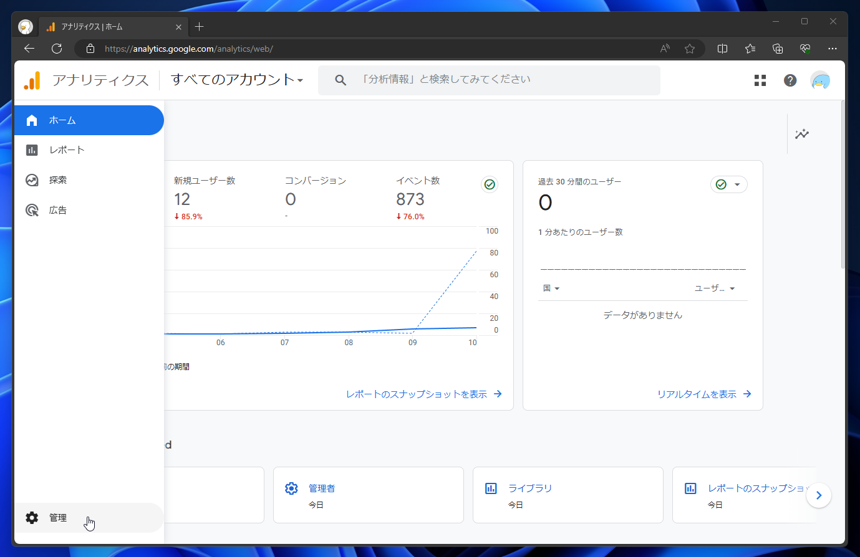Expand the 国 dimension dropdown

(x=551, y=288)
